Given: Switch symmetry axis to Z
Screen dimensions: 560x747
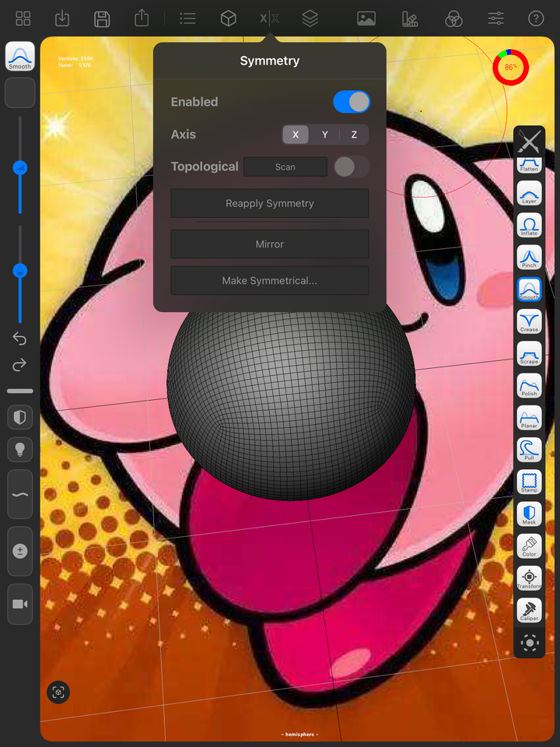Looking at the screenshot, I should click(x=354, y=135).
